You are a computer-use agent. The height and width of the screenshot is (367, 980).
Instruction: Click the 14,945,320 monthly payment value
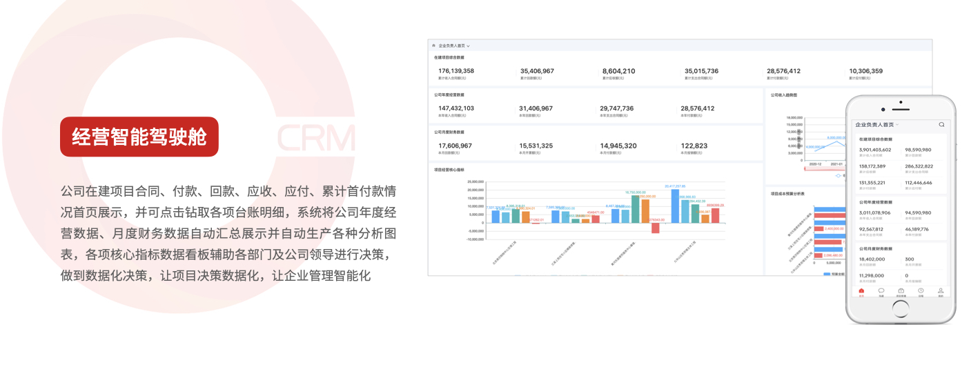(618, 146)
